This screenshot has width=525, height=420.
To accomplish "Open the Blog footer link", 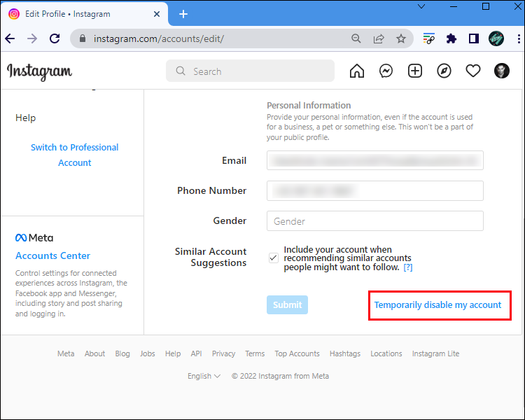I will pos(122,353).
